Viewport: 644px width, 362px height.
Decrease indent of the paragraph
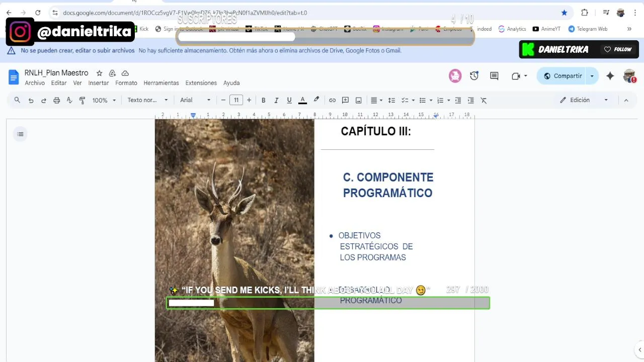pyautogui.click(x=458, y=100)
